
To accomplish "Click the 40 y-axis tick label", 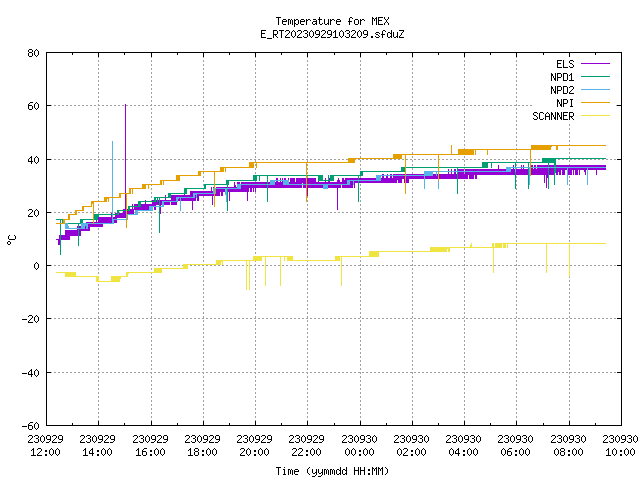I will (33, 160).
